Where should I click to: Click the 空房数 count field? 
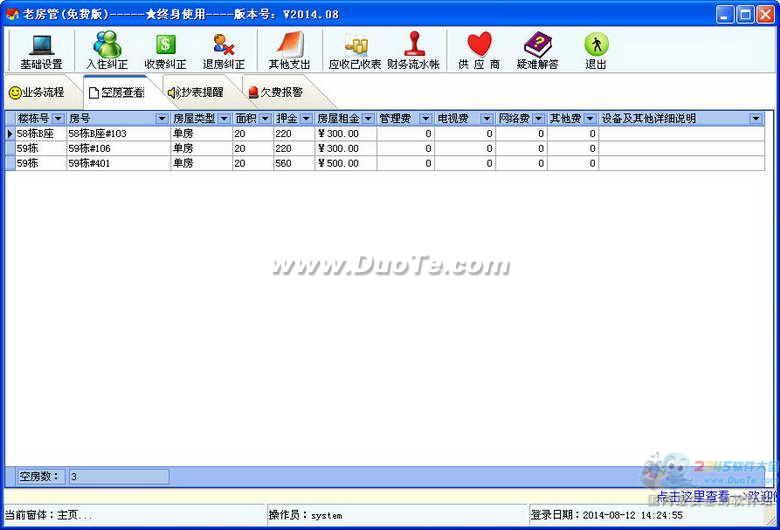[117, 477]
